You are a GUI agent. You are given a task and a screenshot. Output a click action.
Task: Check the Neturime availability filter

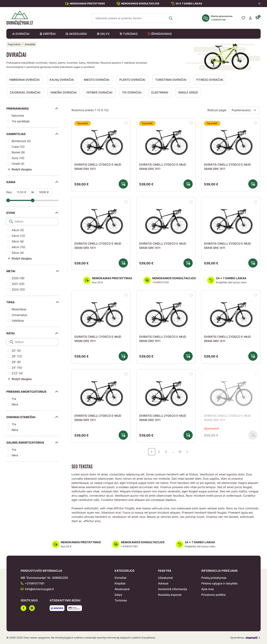(9, 116)
